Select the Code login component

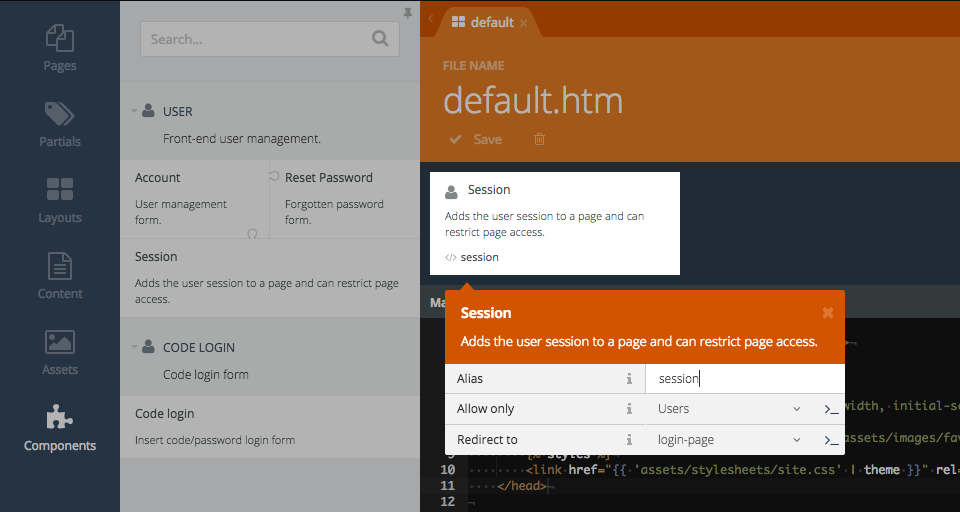[270, 427]
